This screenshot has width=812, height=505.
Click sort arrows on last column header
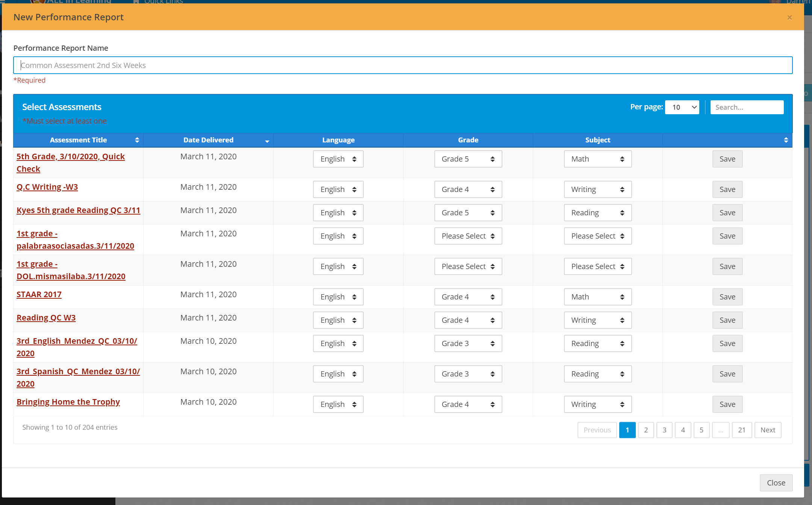pyautogui.click(x=786, y=140)
